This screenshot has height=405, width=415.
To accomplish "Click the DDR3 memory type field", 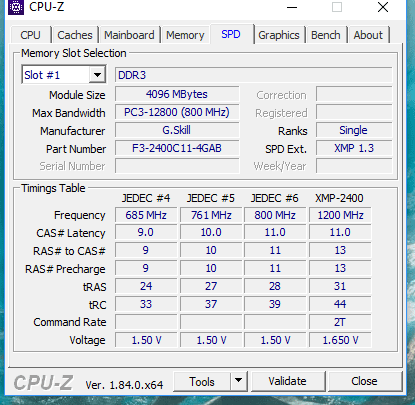I will [253, 75].
